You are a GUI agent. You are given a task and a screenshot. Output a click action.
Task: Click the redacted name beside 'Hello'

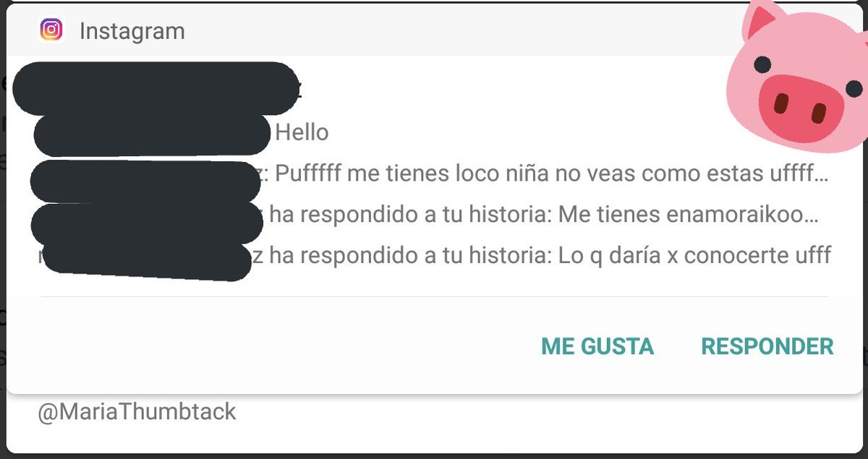tap(153, 134)
